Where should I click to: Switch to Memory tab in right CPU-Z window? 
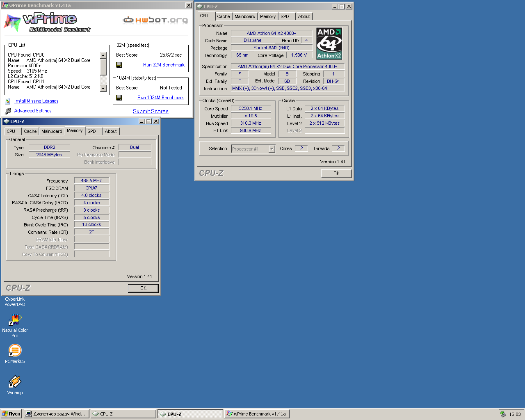click(268, 16)
